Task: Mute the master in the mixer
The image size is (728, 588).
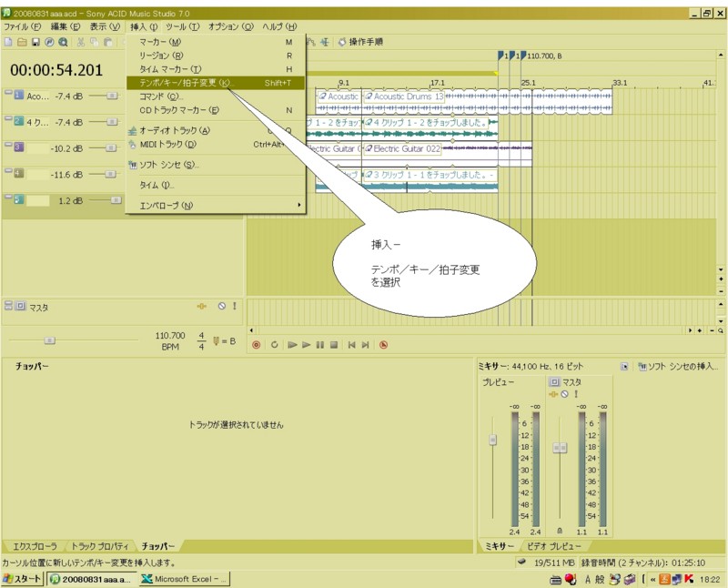Action: [x=564, y=394]
